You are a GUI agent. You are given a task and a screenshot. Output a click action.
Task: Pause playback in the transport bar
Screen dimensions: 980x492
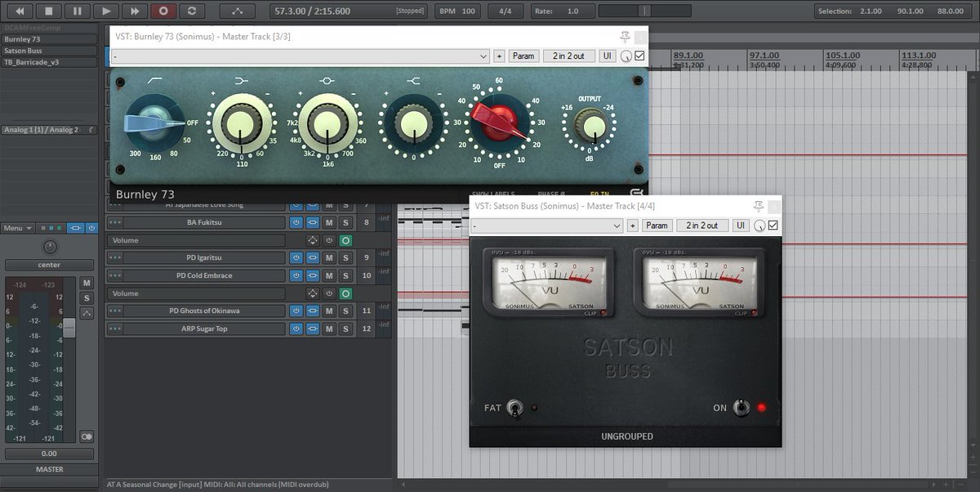pyautogui.click(x=78, y=11)
